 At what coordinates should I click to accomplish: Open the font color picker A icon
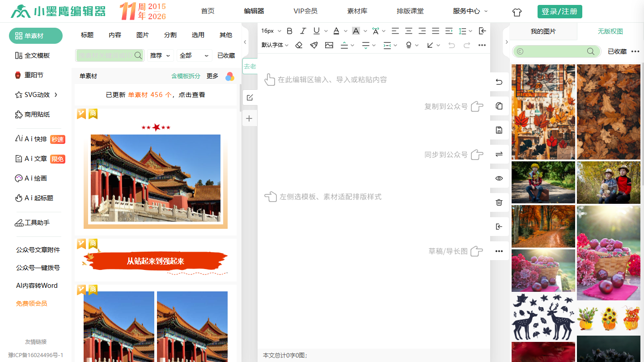(x=336, y=31)
